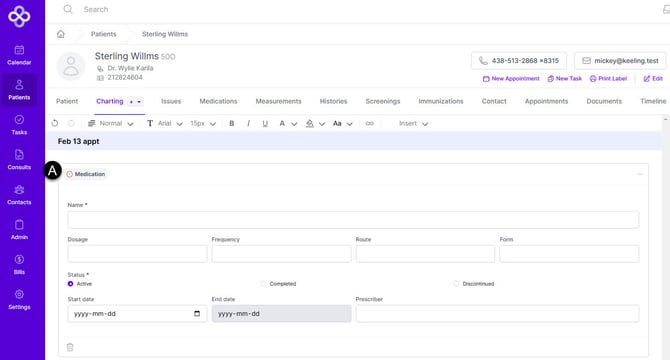The width and height of the screenshot is (670, 360).
Task: Open the Normal paragraph style dropdown
Action: [111, 123]
